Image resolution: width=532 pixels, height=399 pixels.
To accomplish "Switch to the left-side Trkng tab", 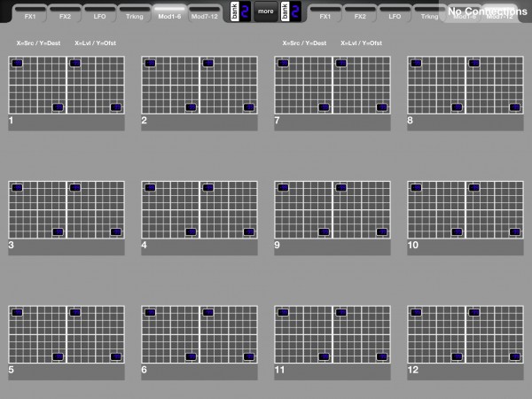I will point(135,14).
